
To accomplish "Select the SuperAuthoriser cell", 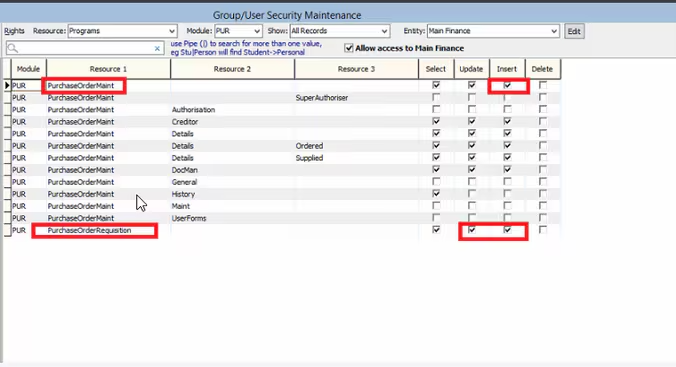I will tap(357, 97).
